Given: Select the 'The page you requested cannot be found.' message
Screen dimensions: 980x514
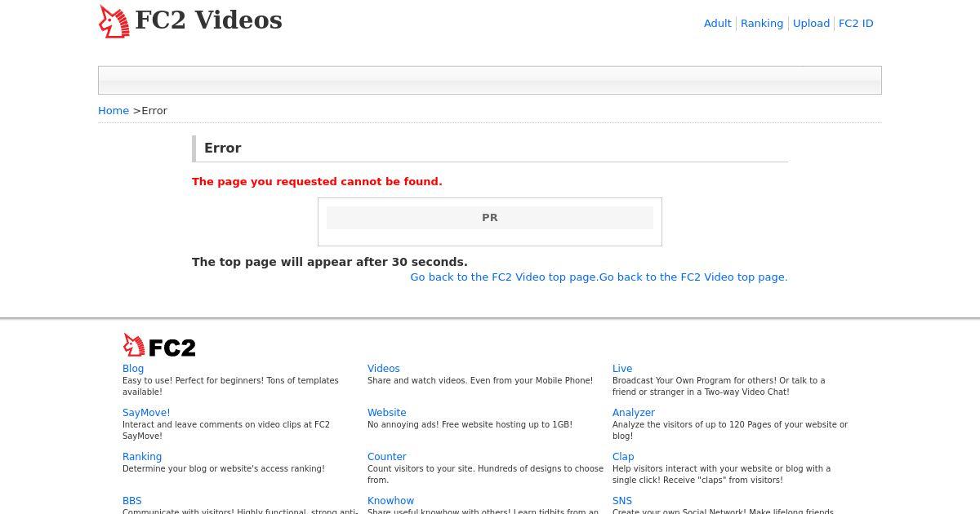Looking at the screenshot, I should 317,182.
